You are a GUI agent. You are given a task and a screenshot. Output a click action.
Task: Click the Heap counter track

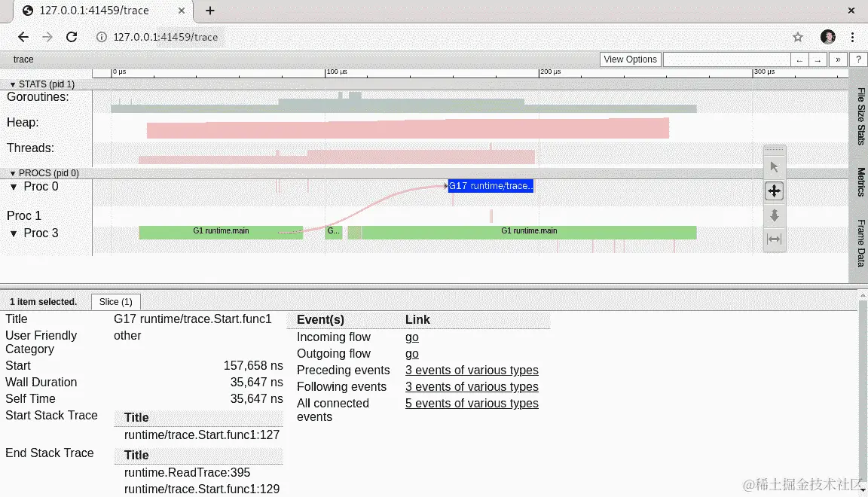[408, 128]
